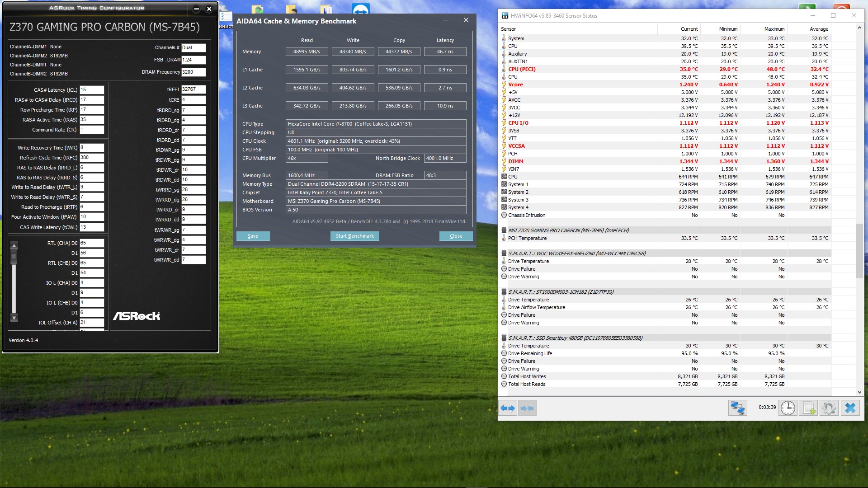Click HWiNFO log file start icon
Image resolution: width=868 pixels, height=488 pixels.
808,408
